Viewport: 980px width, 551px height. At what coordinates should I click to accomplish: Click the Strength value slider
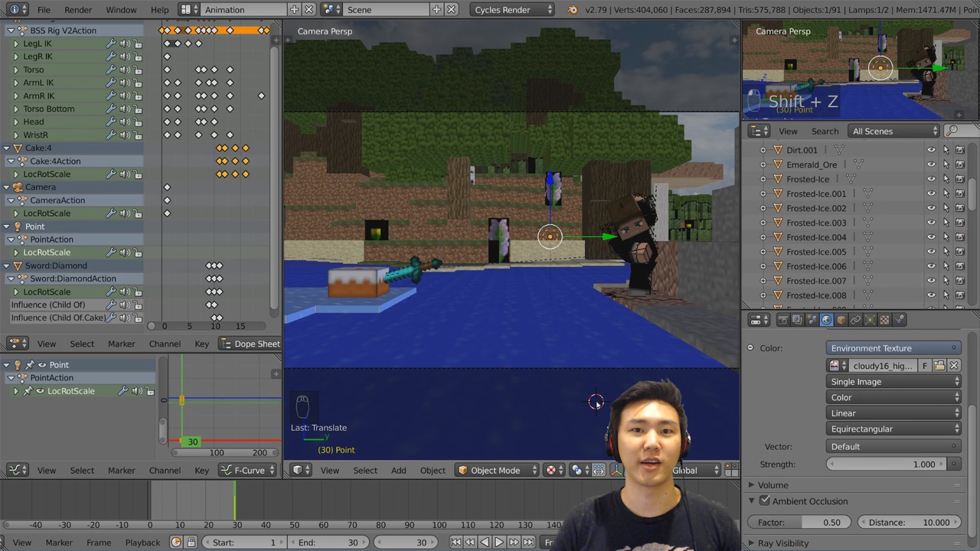pyautogui.click(x=888, y=465)
